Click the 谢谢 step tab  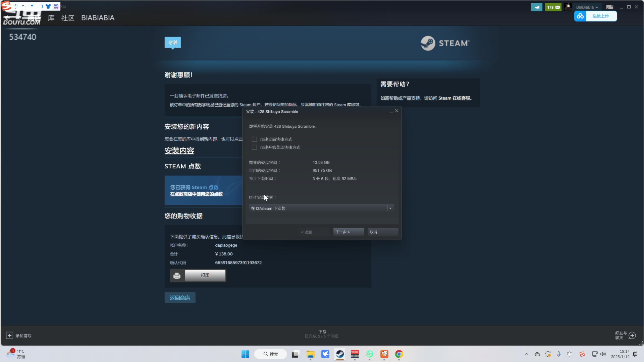click(173, 43)
